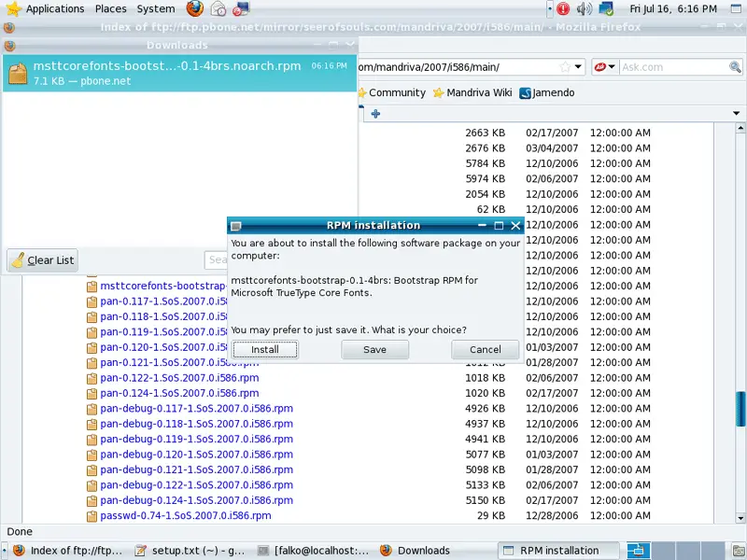
Task: Open the list all tabs dropdown
Action: point(736,113)
